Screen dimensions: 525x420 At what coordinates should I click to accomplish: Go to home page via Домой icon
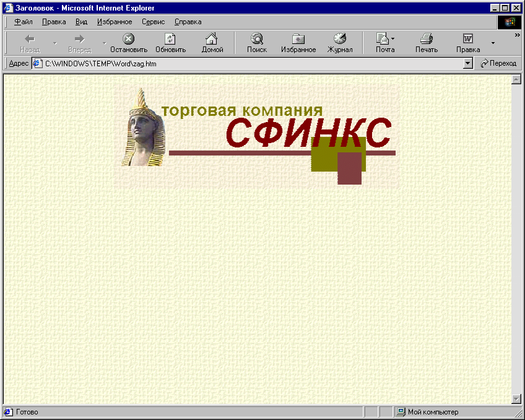coord(212,39)
